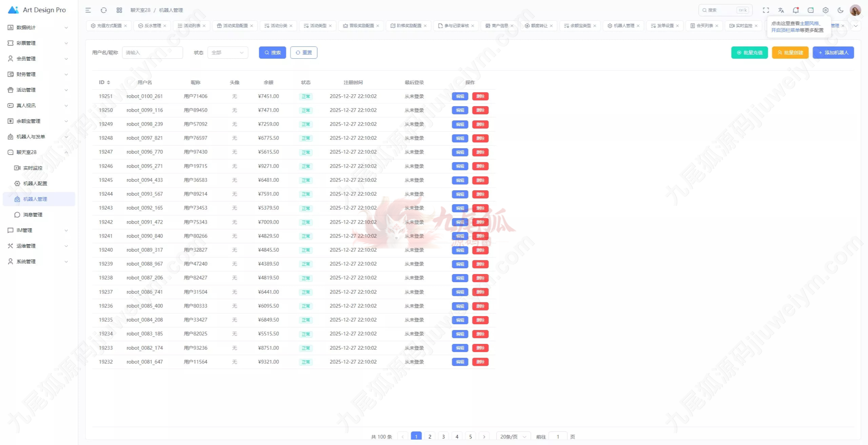Collapse the sidebar menu hamburger icon
This screenshot has width=868, height=445.
tap(88, 10)
